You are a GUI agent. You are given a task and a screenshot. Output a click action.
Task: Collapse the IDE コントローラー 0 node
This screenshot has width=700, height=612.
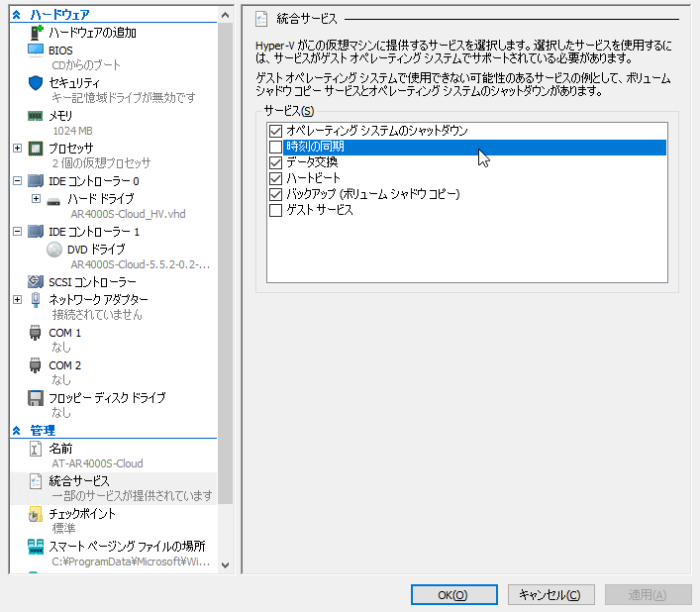(18, 181)
